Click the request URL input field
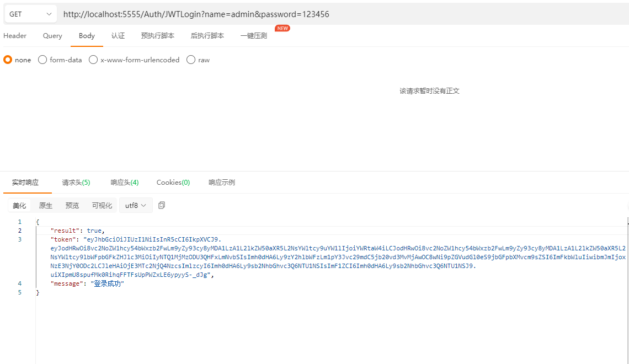629x364 pixels. click(331, 14)
